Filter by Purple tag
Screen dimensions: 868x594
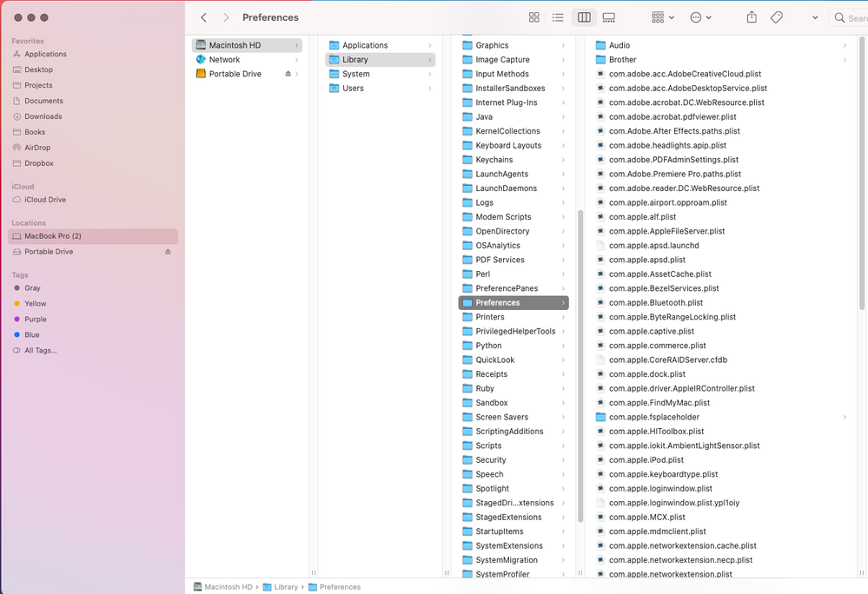[x=36, y=319]
